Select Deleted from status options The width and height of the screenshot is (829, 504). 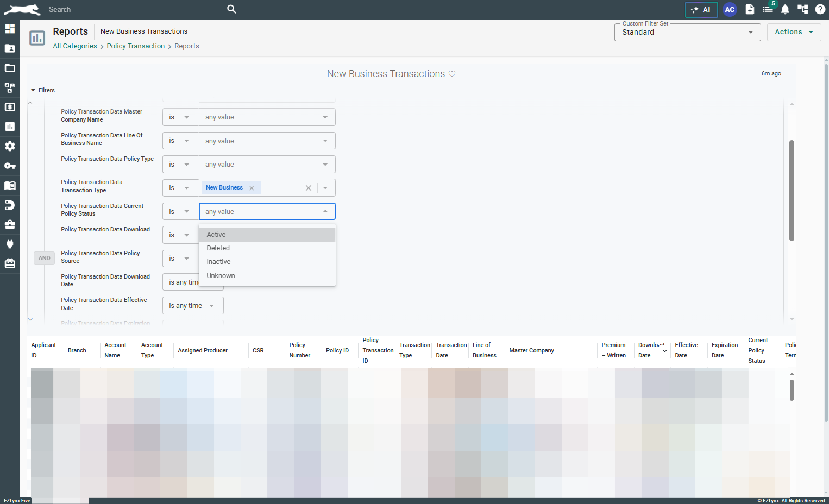267,248
